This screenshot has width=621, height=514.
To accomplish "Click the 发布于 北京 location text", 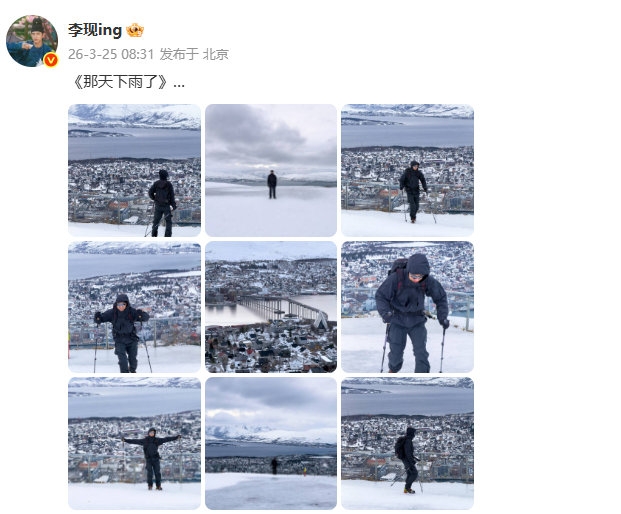I will pos(194,54).
